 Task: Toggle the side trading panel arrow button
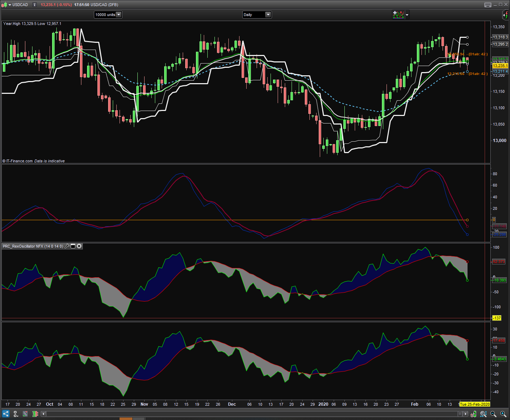[505, 15]
